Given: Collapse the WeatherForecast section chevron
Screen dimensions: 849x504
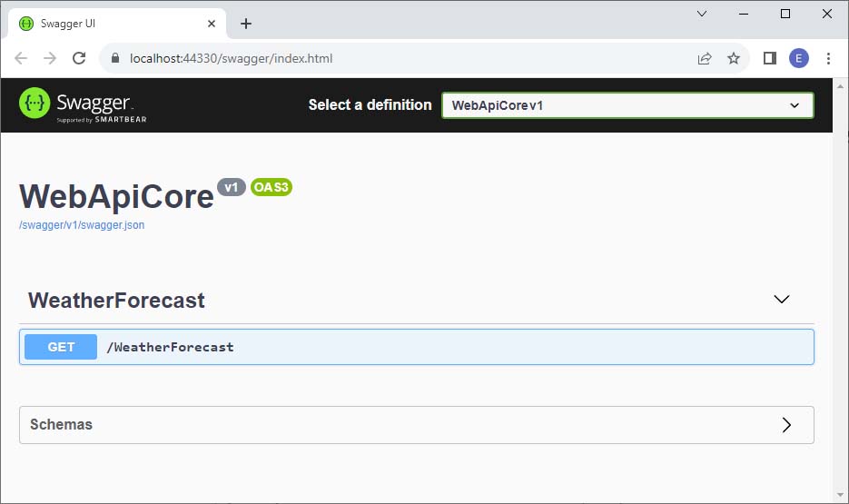Looking at the screenshot, I should click(781, 300).
